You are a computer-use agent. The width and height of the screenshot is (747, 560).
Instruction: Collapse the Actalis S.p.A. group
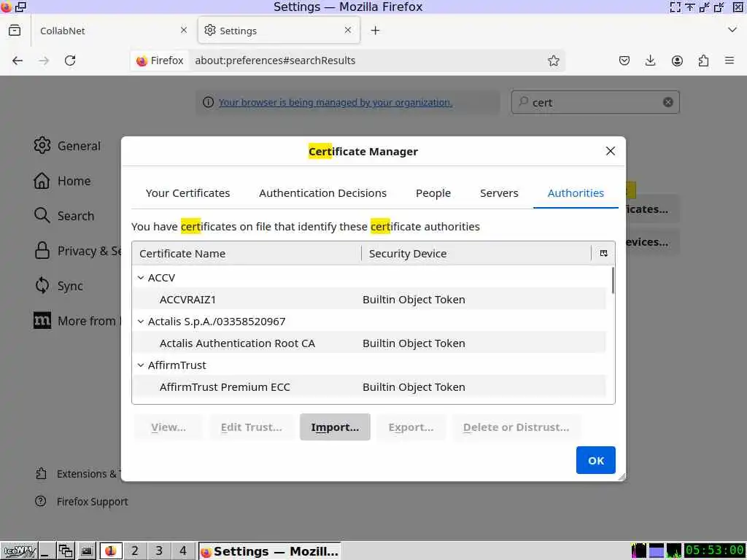coord(141,322)
